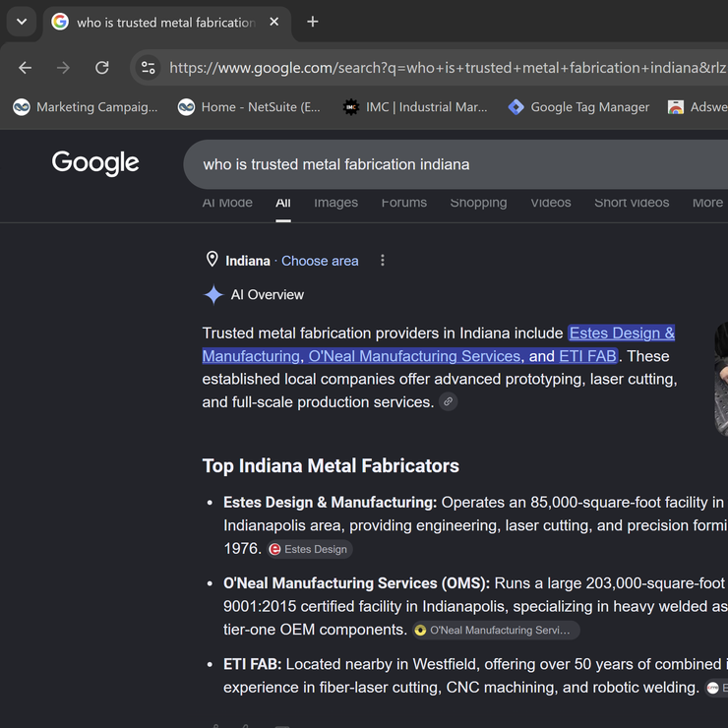This screenshot has height=728, width=728.
Task: Close the Google search results tab
Action: coord(273,22)
